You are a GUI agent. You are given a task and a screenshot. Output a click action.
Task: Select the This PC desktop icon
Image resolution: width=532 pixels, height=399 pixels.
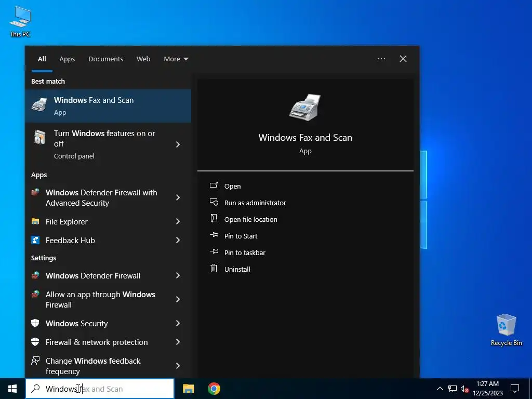coord(20,22)
